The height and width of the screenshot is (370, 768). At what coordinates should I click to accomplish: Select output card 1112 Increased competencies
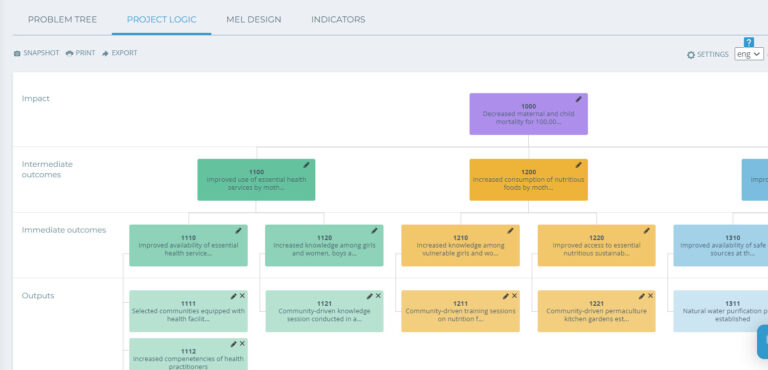pos(189,354)
